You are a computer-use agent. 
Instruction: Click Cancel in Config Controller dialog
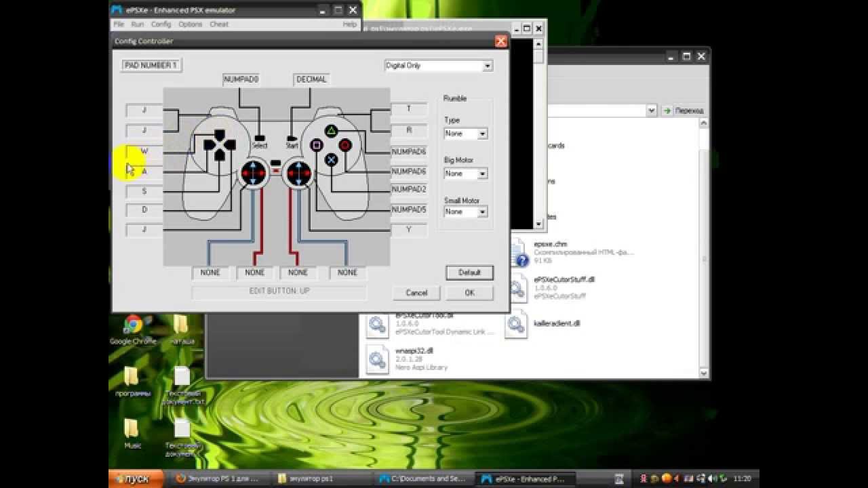coord(416,293)
